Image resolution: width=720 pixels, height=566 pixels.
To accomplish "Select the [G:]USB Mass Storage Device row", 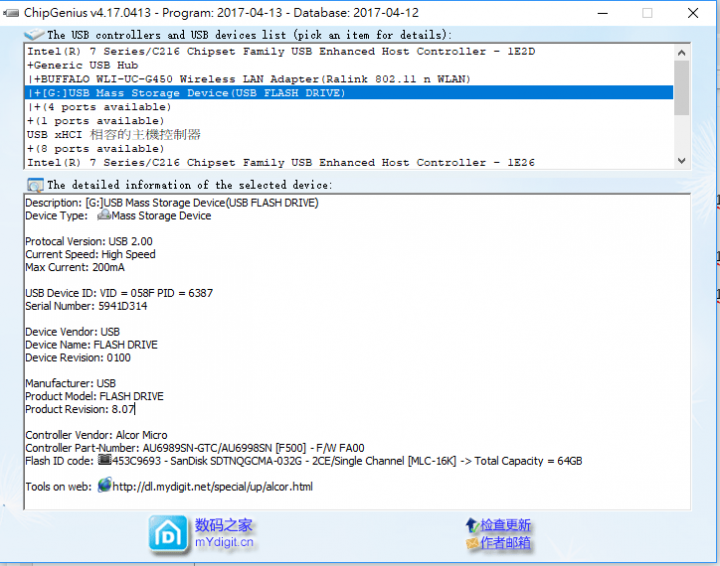I will tap(349, 93).
